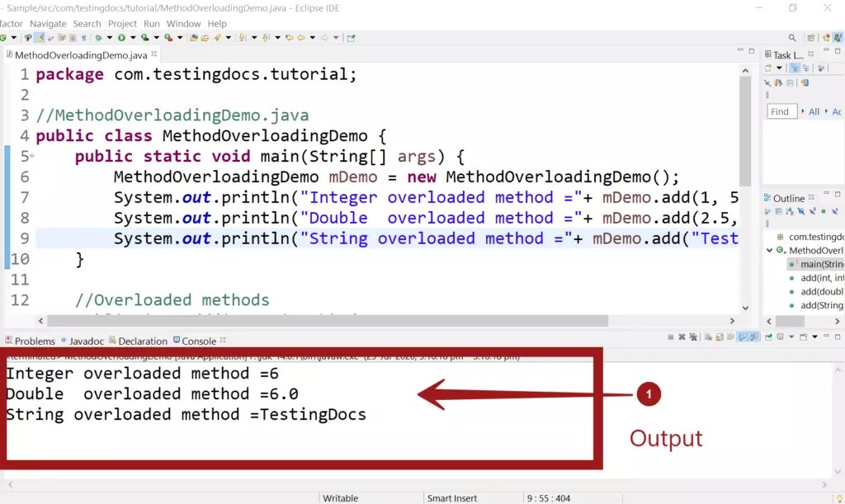This screenshot has height=504, width=845.
Task: Click the Find field in Task List
Action: click(x=781, y=111)
